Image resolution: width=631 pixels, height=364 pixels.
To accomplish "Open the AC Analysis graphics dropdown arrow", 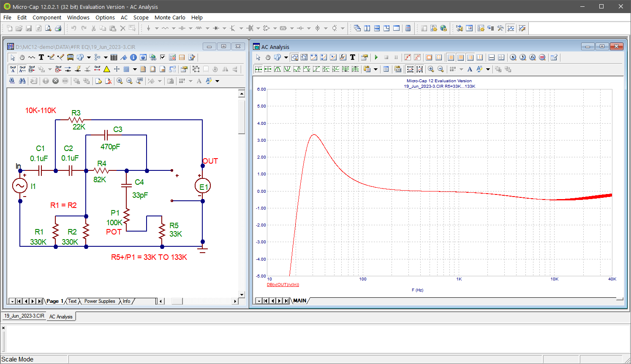I will click(x=286, y=57).
